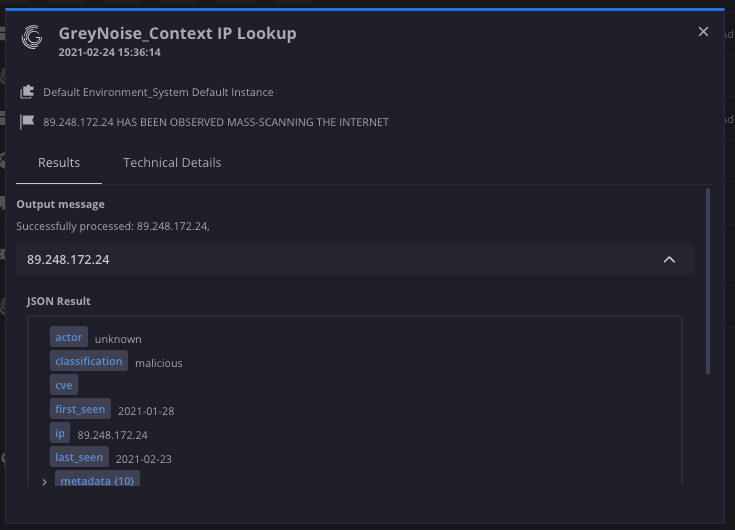
Task: Click the 'unknown' actor value
Action: (118, 339)
